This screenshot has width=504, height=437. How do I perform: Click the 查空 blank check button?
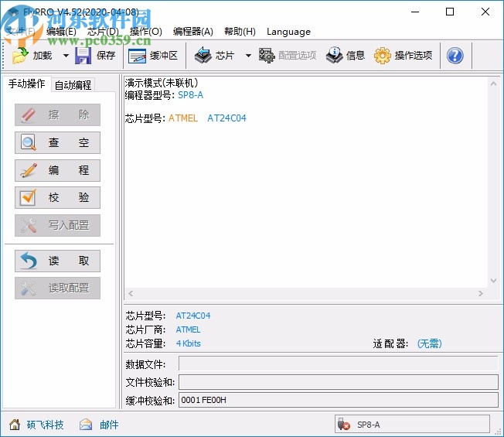point(57,142)
